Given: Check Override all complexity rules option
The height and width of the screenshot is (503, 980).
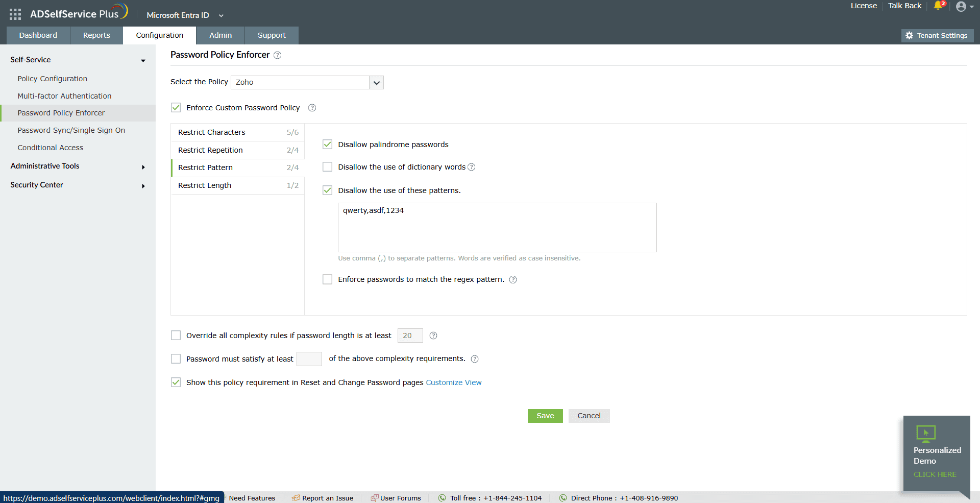Looking at the screenshot, I should pos(176,336).
